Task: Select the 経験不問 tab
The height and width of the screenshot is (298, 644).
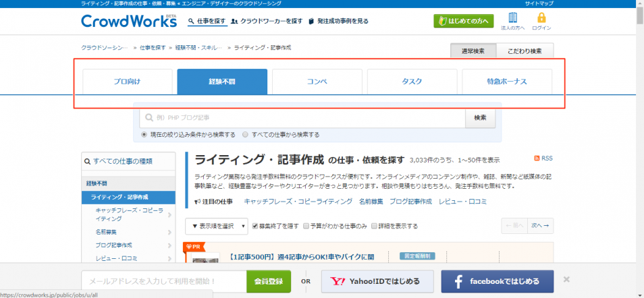Action: (x=222, y=82)
